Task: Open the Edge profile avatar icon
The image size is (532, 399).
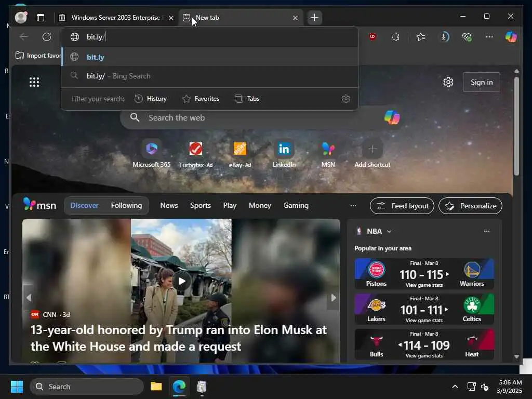Action: point(21,17)
